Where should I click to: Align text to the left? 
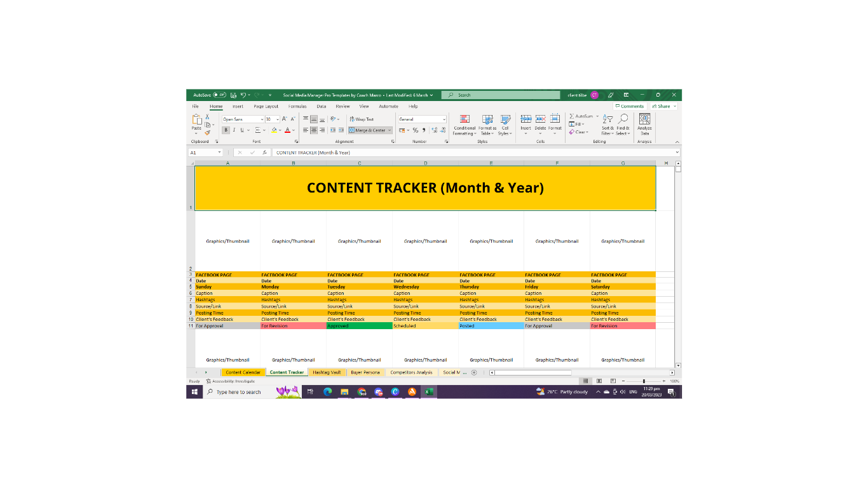[x=306, y=130]
